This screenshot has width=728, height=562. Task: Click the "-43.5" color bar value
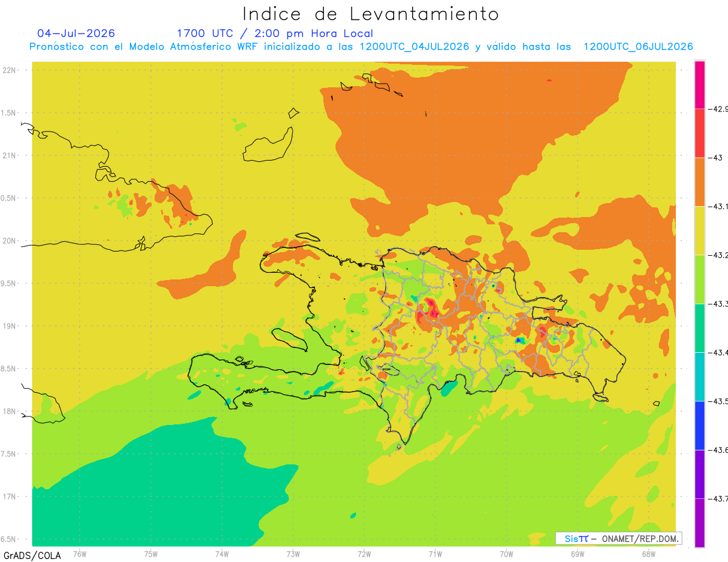point(718,401)
